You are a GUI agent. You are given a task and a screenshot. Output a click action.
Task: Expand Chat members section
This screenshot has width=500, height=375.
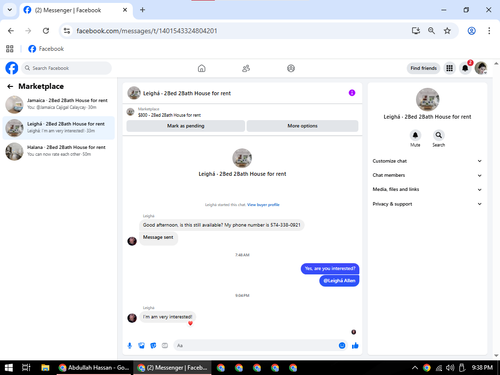pos(427,175)
